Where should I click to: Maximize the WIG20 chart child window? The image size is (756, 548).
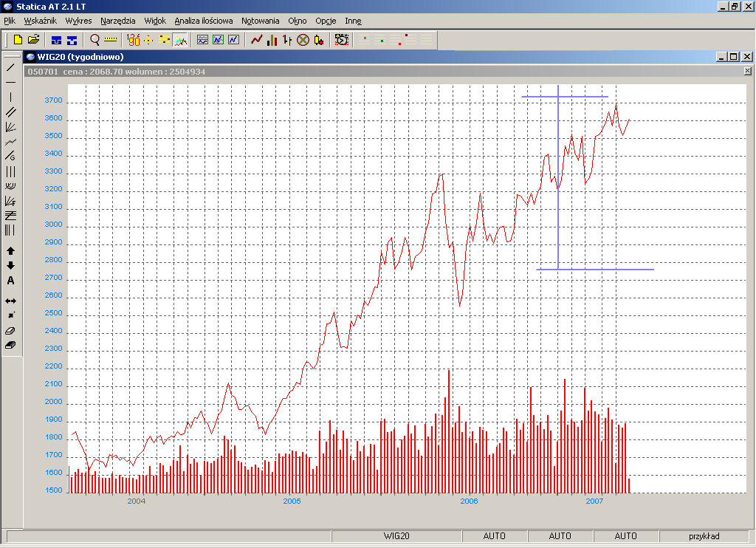tap(733, 57)
